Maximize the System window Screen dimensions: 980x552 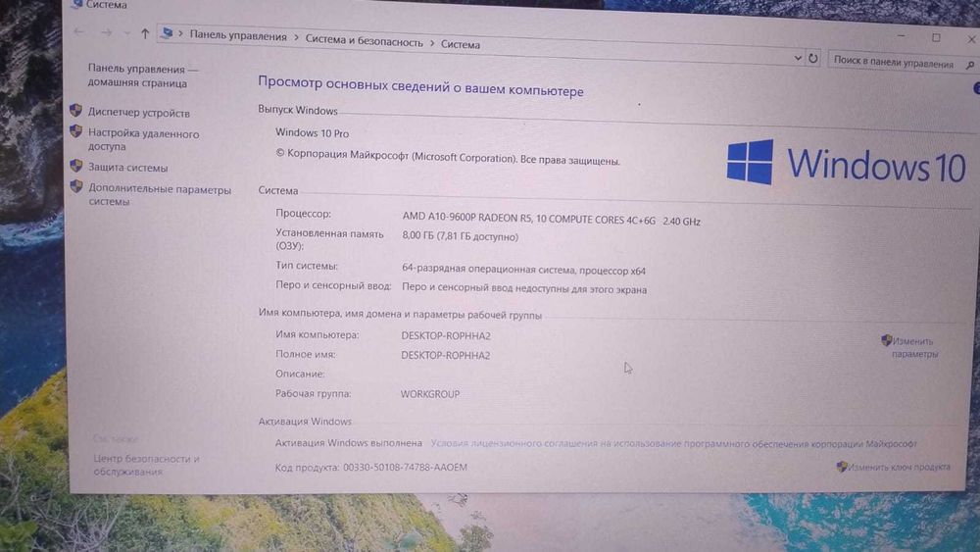(936, 38)
